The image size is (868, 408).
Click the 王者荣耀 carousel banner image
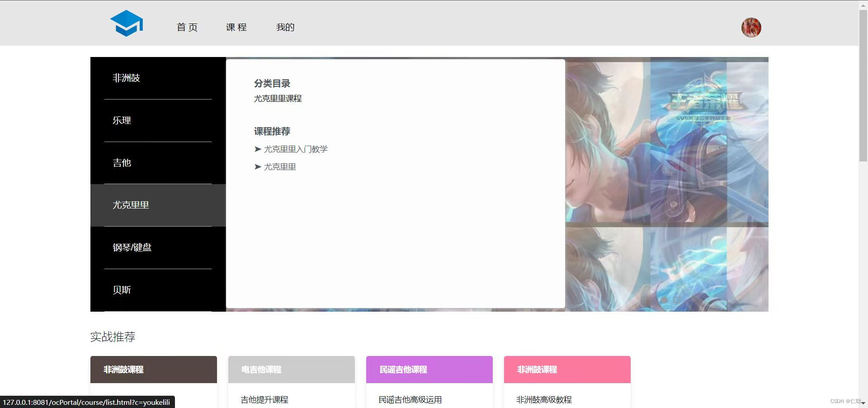pos(667,184)
